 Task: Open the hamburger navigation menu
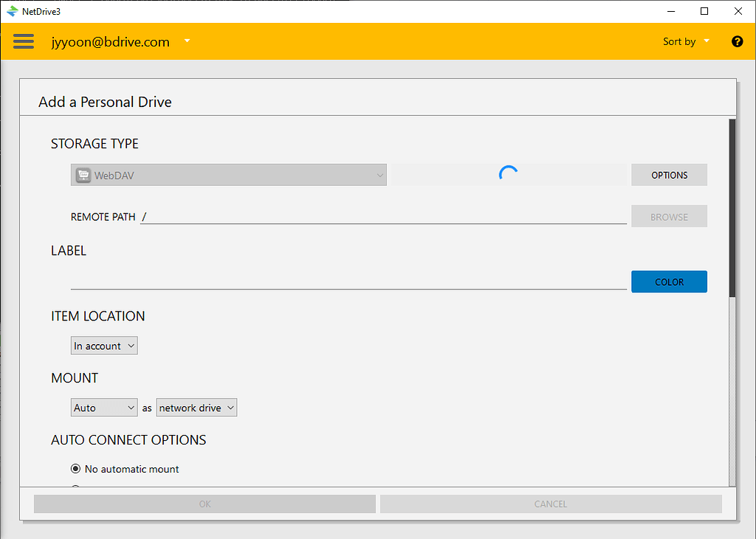tap(23, 41)
